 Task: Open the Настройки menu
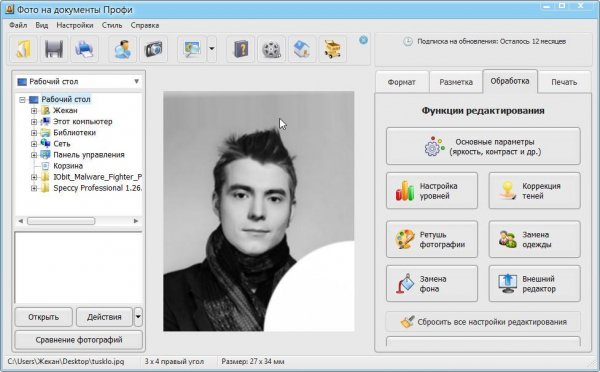point(75,25)
